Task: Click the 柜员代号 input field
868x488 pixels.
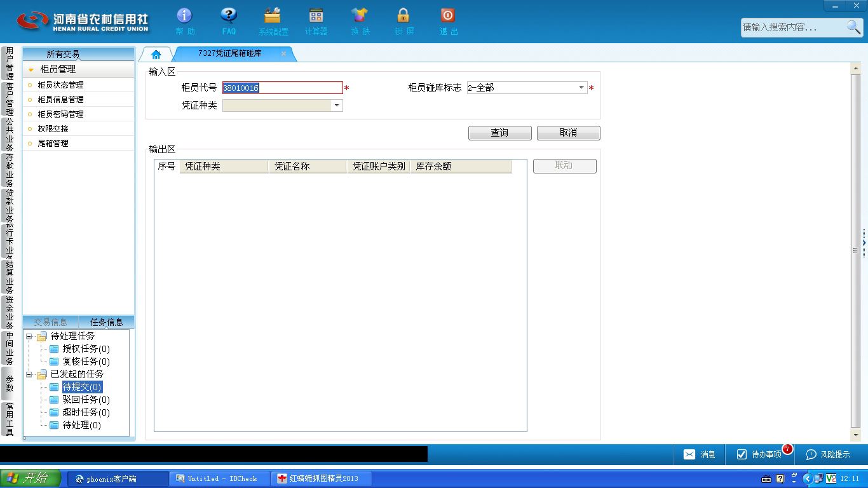Action: coord(282,88)
